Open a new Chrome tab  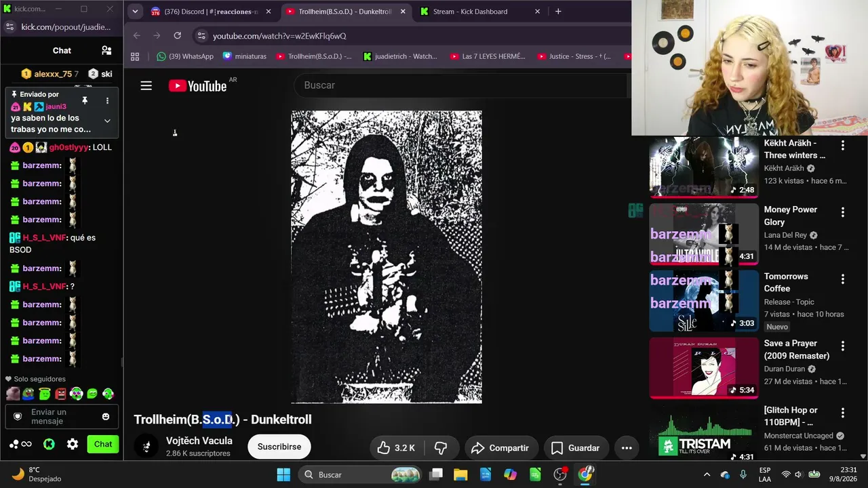(558, 12)
